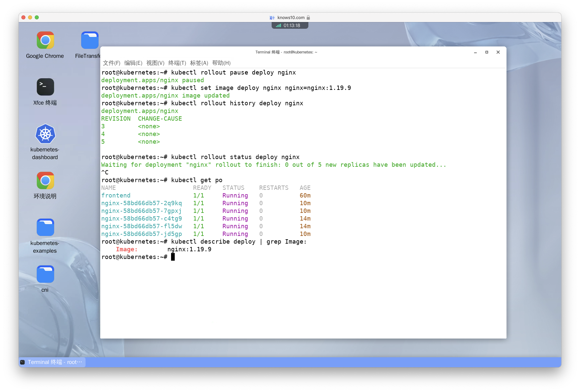The width and height of the screenshot is (580, 392).
Task: Click the red 'Image:' grep match
Action: tap(127, 249)
